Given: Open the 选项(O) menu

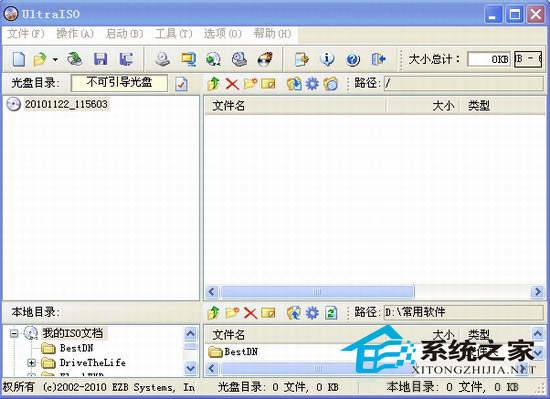Looking at the screenshot, I should coord(223,34).
